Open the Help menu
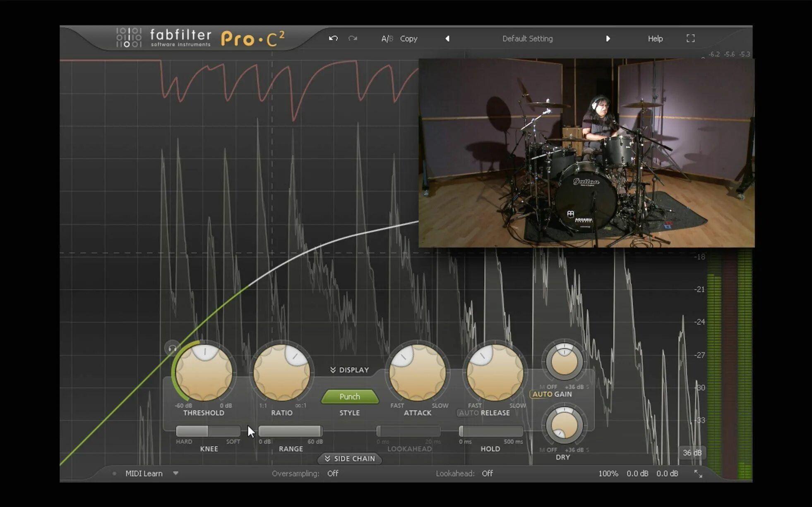The image size is (812, 507). point(655,38)
